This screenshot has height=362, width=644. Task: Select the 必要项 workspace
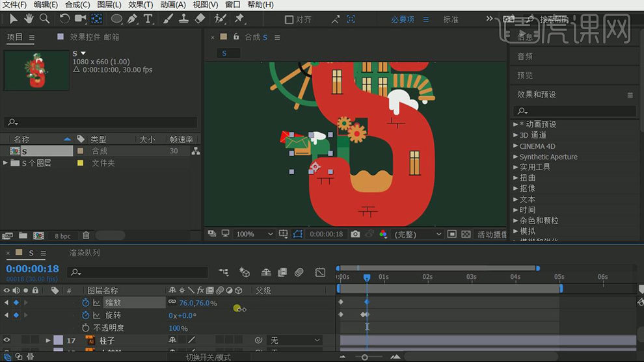coord(403,19)
